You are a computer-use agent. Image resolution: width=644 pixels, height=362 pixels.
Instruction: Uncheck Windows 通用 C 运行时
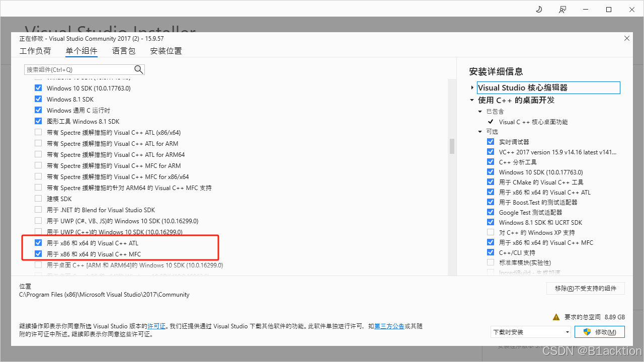(38, 110)
